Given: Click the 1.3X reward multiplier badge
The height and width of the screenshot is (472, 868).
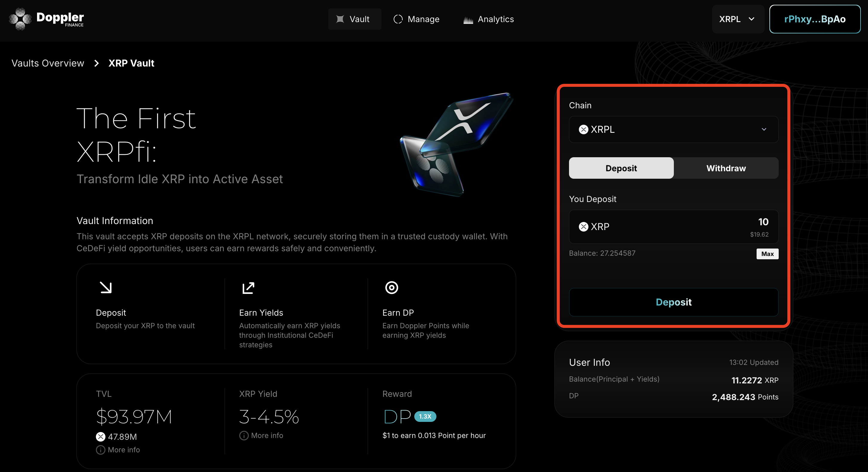Looking at the screenshot, I should (425, 417).
